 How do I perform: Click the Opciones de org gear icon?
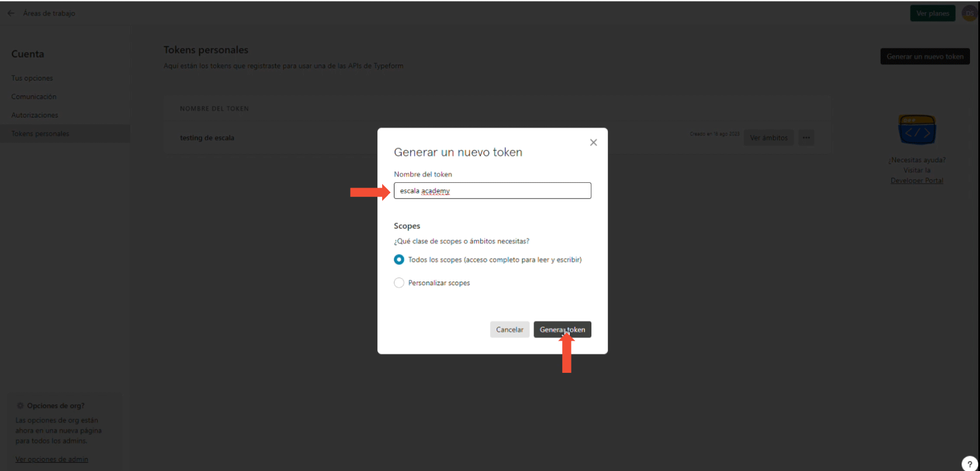(x=20, y=406)
